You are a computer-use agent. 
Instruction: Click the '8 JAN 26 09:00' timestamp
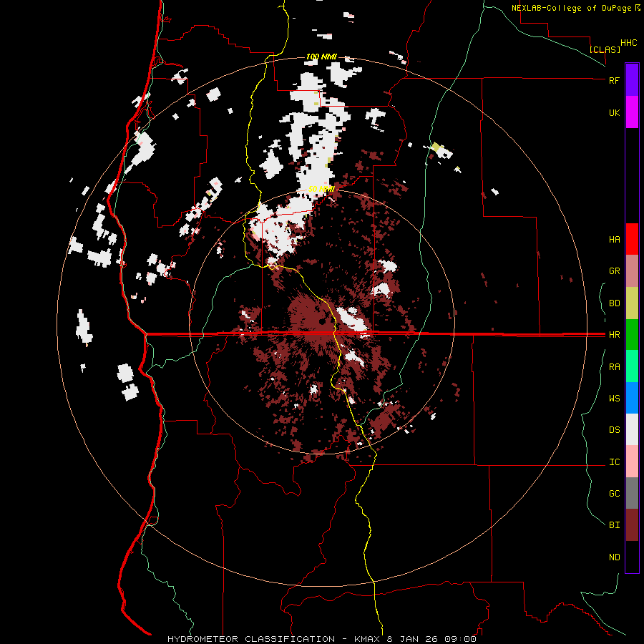[431, 639]
